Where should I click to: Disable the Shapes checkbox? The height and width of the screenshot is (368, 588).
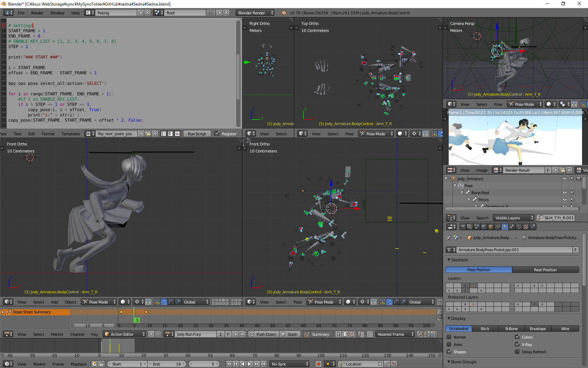coord(449,352)
